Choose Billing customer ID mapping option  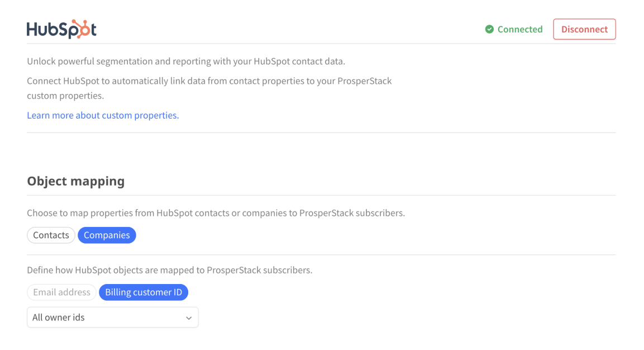click(x=144, y=292)
